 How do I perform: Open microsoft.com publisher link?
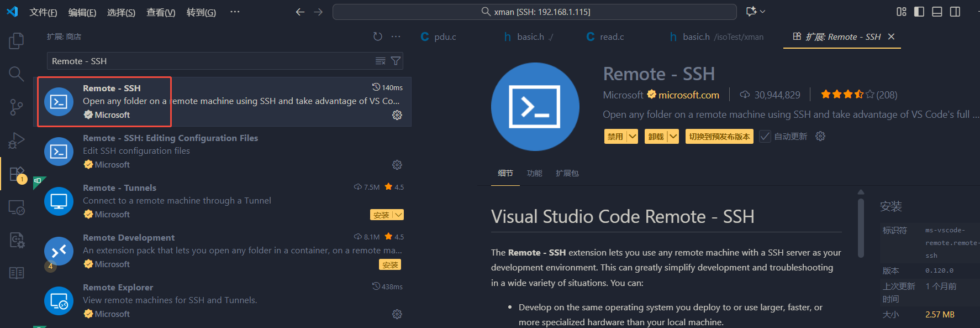[688, 95]
